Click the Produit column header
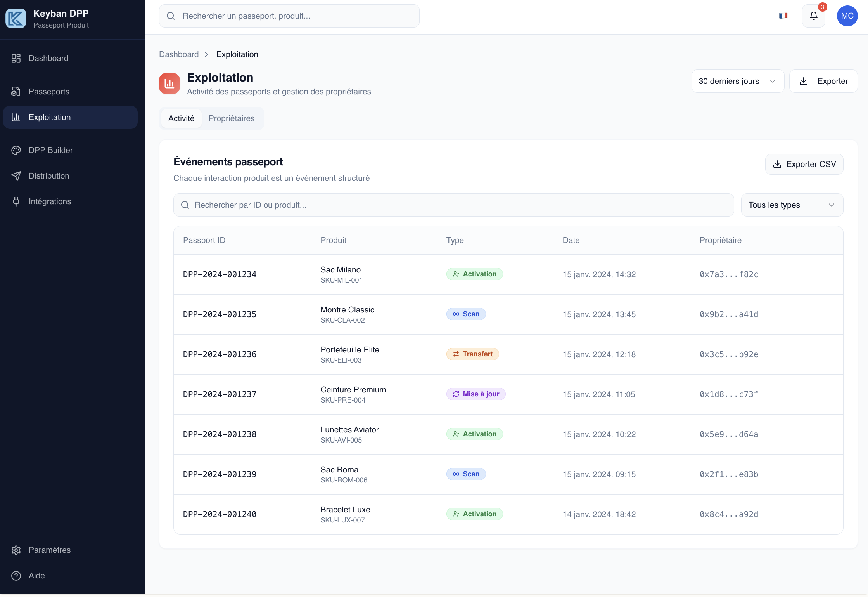This screenshot has height=597, width=868. pyautogui.click(x=334, y=240)
